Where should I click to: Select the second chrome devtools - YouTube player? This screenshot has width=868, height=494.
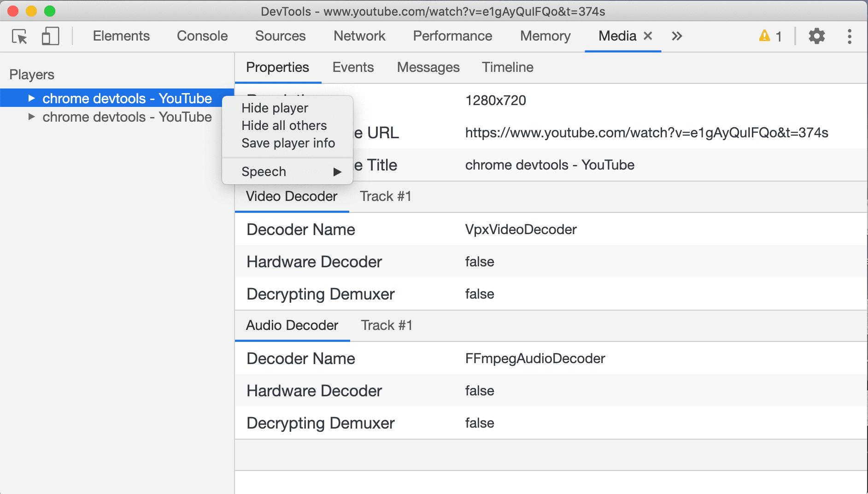[126, 117]
